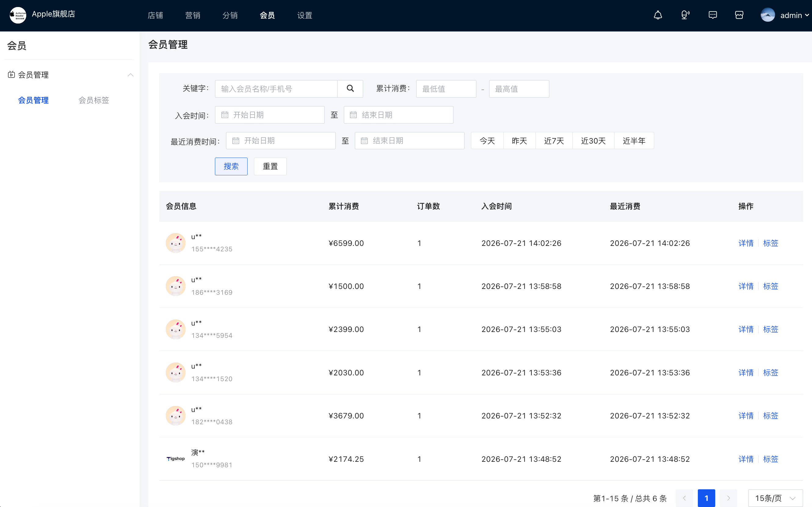Click 入会时间 开始日期 field
The image size is (812, 507).
pyautogui.click(x=270, y=115)
